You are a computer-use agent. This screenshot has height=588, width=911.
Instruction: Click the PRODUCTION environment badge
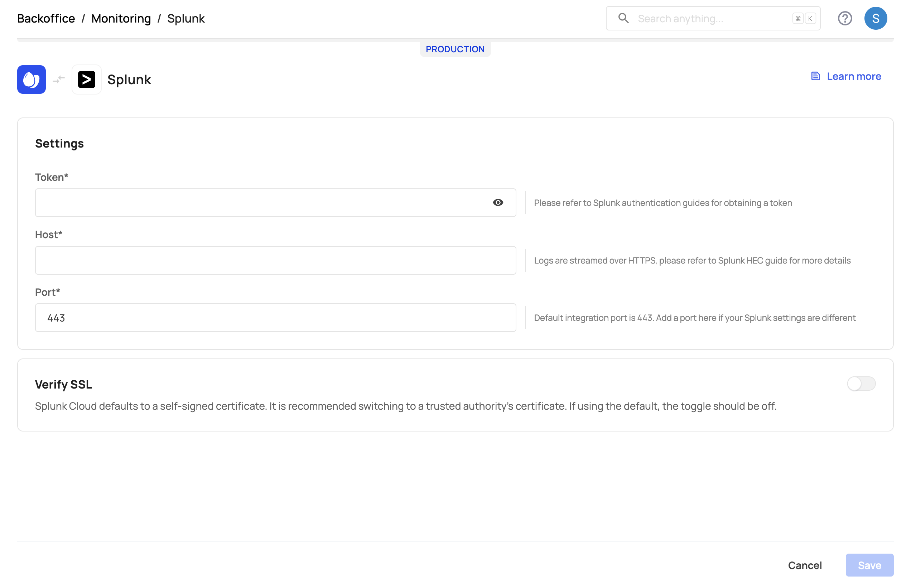(455, 49)
